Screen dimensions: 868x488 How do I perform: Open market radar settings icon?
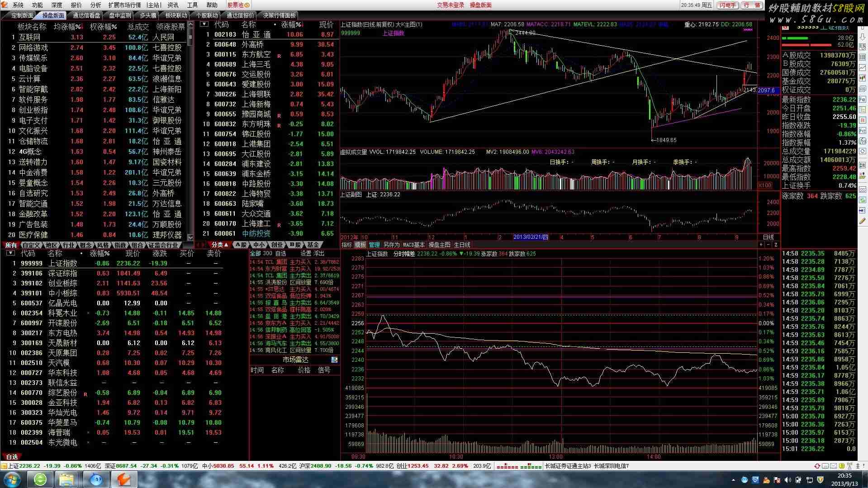[334, 360]
